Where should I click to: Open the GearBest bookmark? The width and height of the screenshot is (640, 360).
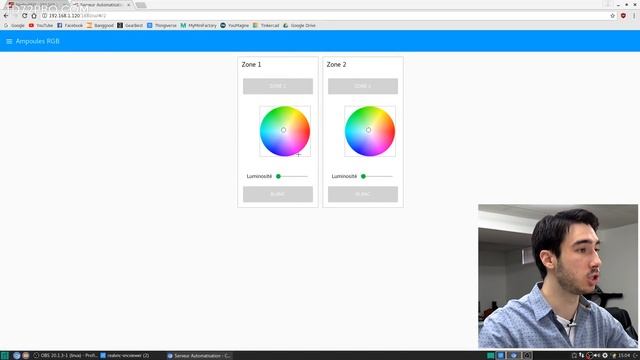pyautogui.click(x=130, y=25)
